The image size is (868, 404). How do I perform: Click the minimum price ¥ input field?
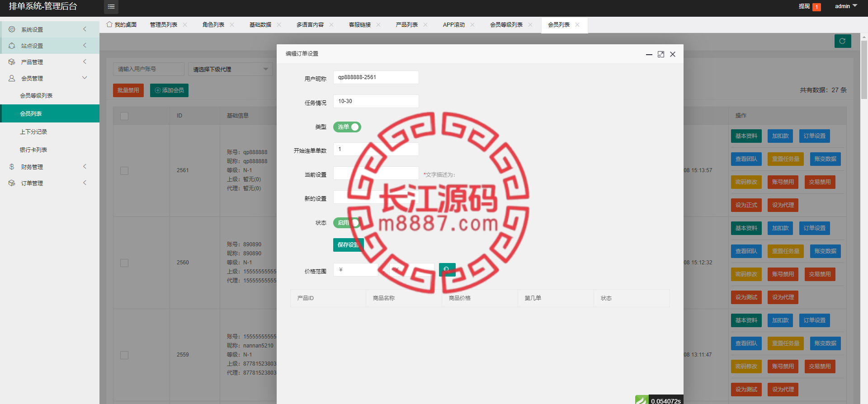pos(356,270)
